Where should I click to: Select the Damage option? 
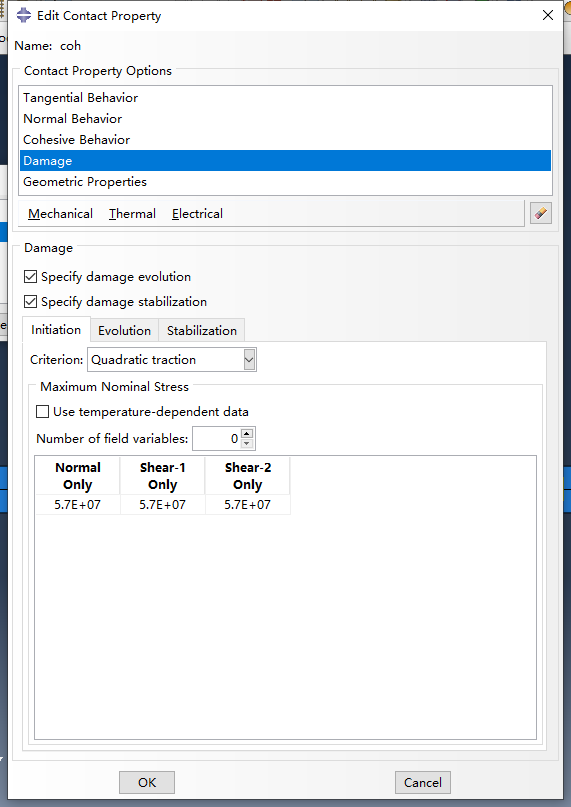pos(285,161)
